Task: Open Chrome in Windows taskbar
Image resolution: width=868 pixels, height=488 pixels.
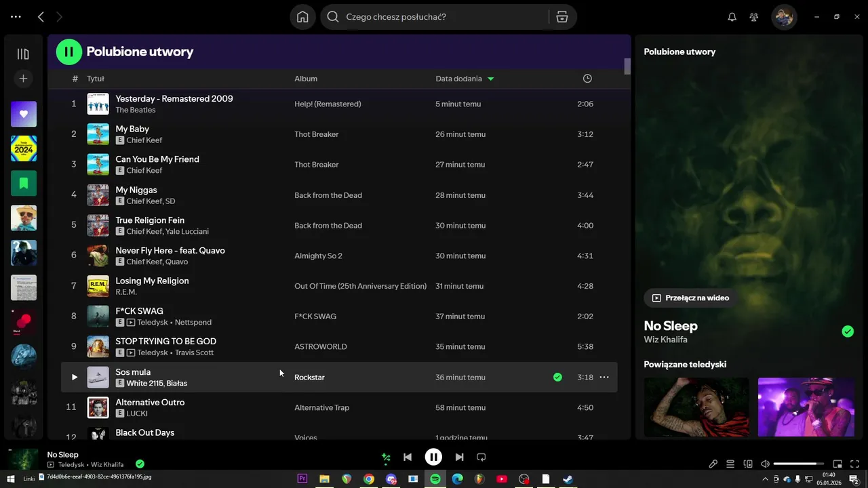Action: click(x=369, y=479)
